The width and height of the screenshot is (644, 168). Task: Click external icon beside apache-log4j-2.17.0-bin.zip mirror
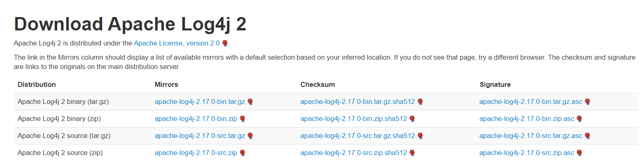click(x=242, y=119)
